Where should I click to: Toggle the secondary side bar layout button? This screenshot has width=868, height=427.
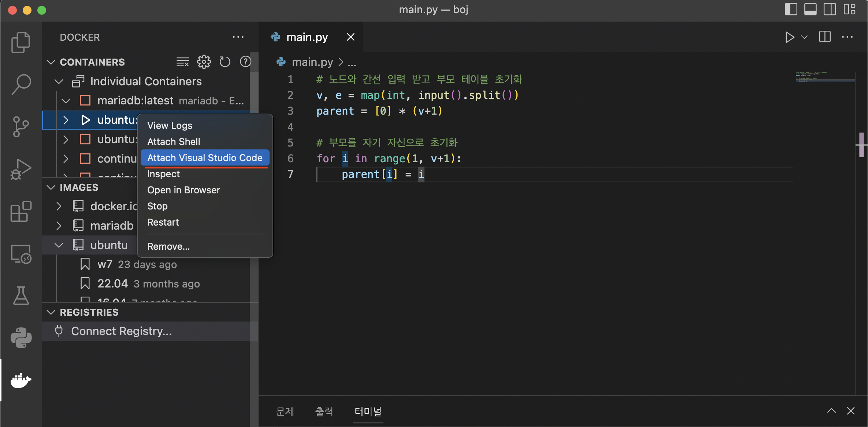[830, 9]
